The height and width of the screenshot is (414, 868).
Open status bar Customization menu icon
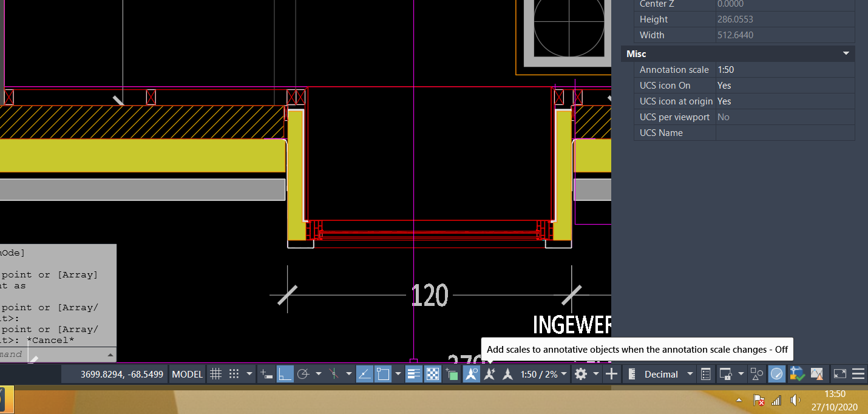coord(858,374)
